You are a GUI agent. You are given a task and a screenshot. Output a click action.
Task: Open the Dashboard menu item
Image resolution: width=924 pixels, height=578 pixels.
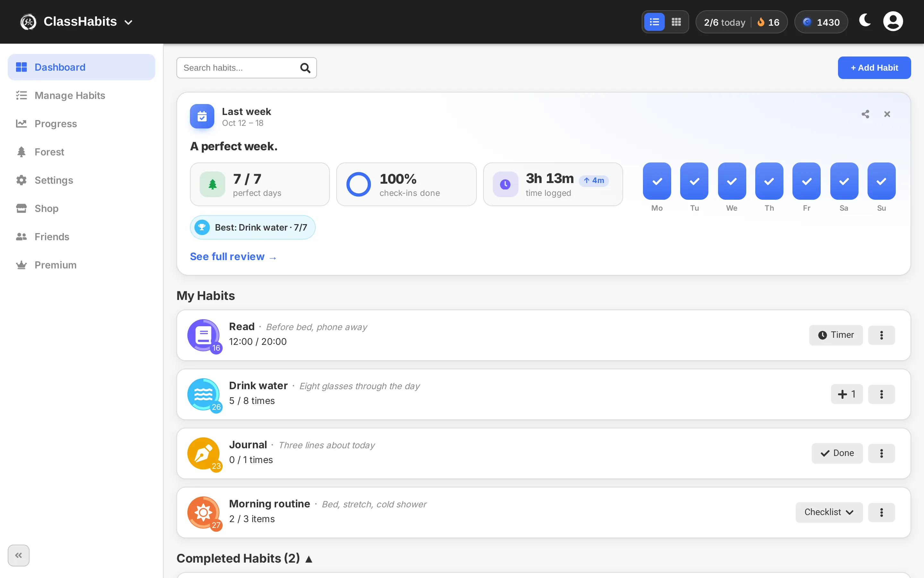(81, 67)
